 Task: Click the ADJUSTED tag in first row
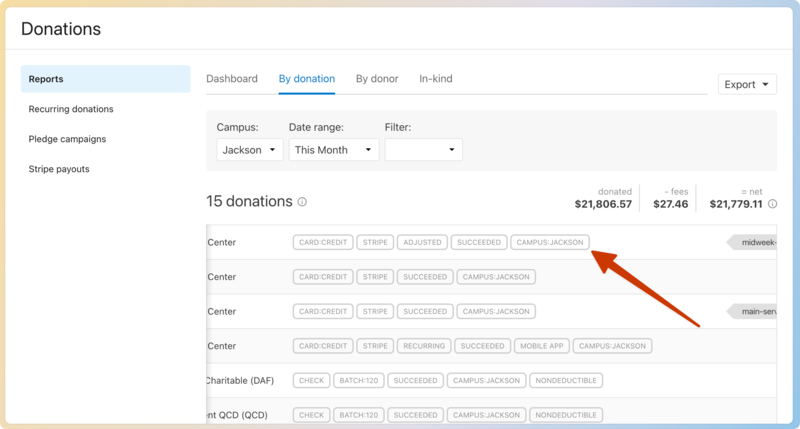[420, 242]
